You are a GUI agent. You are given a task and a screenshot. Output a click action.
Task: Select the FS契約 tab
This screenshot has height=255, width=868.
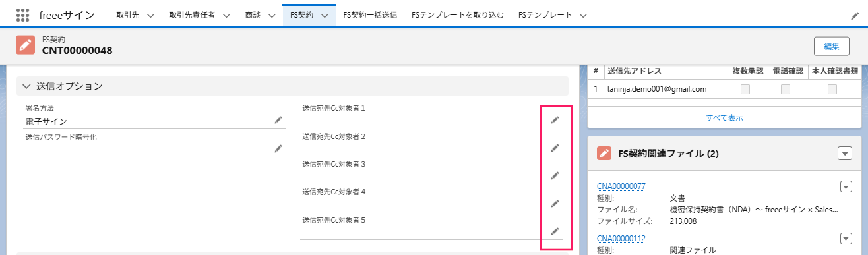301,14
